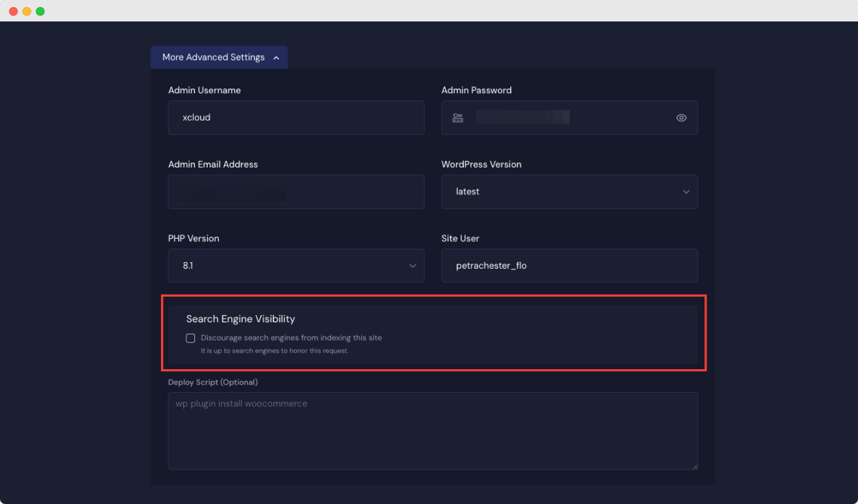Click the PHP Version chevron arrow
The width and height of the screenshot is (858, 504).
click(x=412, y=266)
